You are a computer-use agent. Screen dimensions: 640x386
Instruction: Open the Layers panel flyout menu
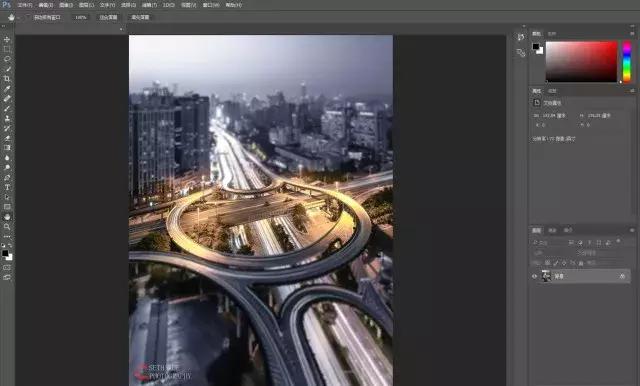(x=632, y=230)
